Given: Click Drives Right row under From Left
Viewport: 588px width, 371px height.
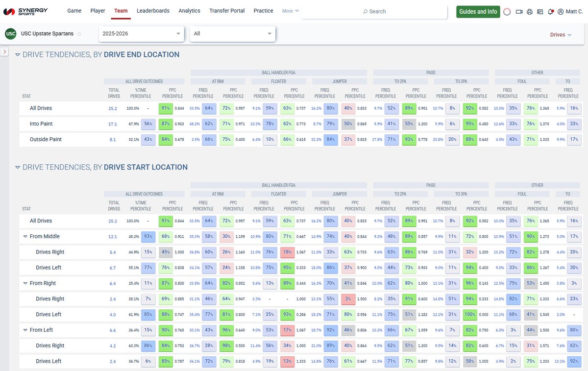Looking at the screenshot, I should 50,346.
